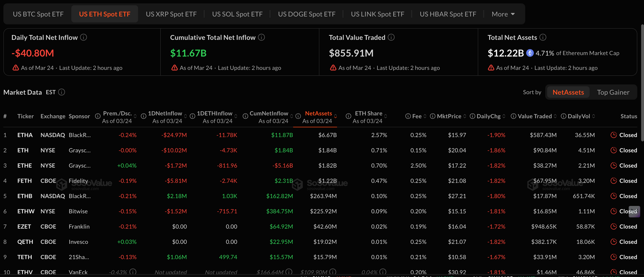Click the Closed status clock icon for ETHA

614,135
